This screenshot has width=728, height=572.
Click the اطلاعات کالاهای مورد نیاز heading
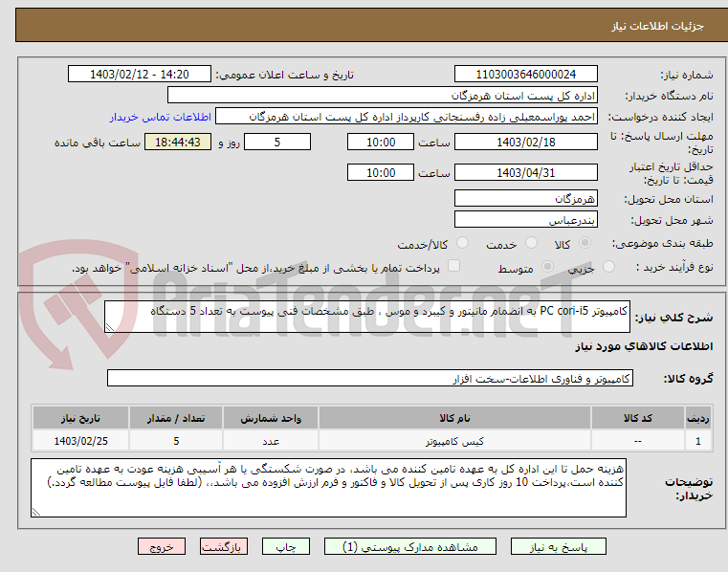point(644,346)
